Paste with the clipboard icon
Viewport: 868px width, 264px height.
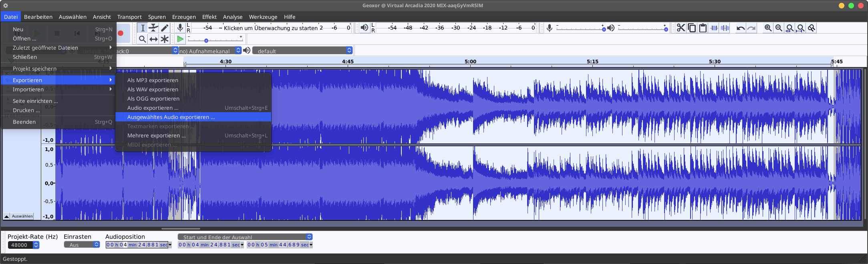[x=703, y=28]
